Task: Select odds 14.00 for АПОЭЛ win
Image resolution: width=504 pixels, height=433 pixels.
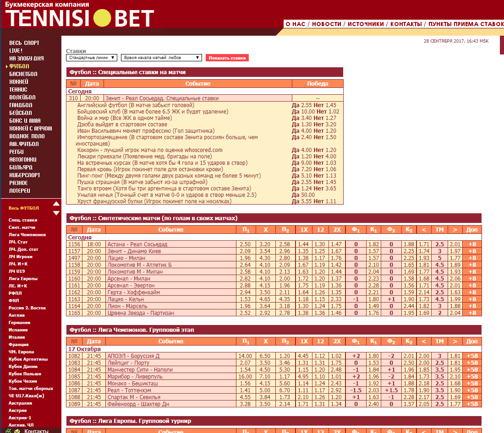Action: (245, 356)
